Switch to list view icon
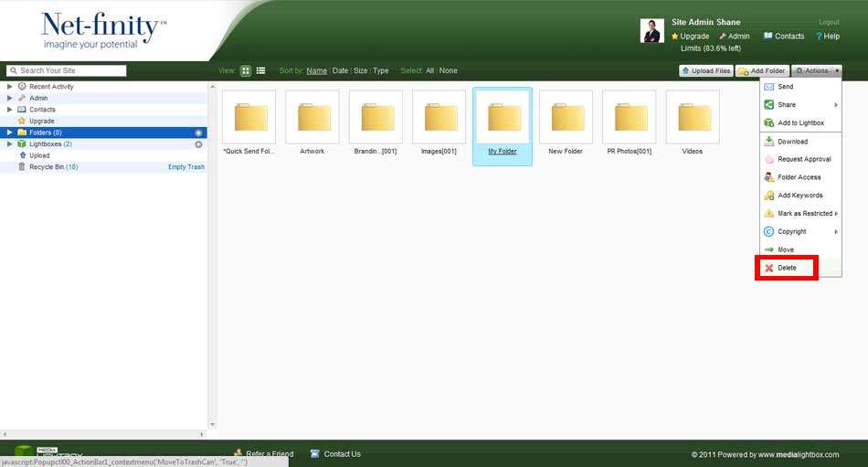Viewport: 868px width, 467px height. click(260, 70)
